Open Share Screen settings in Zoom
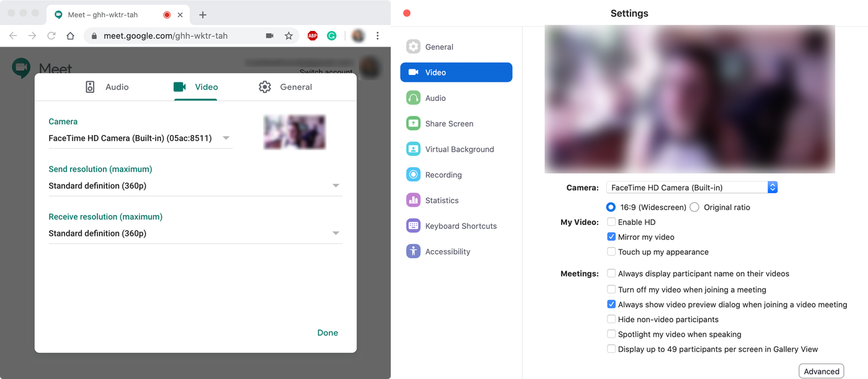The width and height of the screenshot is (868, 379). point(449,123)
